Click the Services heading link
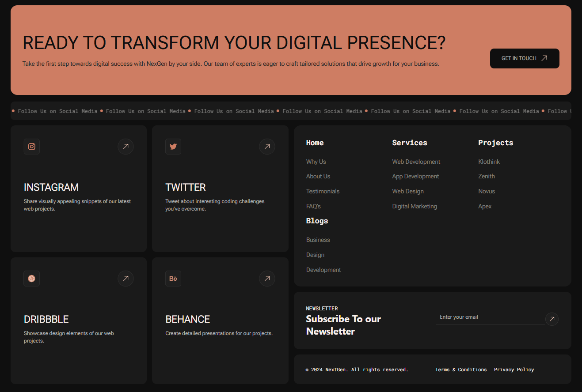Viewport: 582px width, 392px height. click(x=410, y=143)
